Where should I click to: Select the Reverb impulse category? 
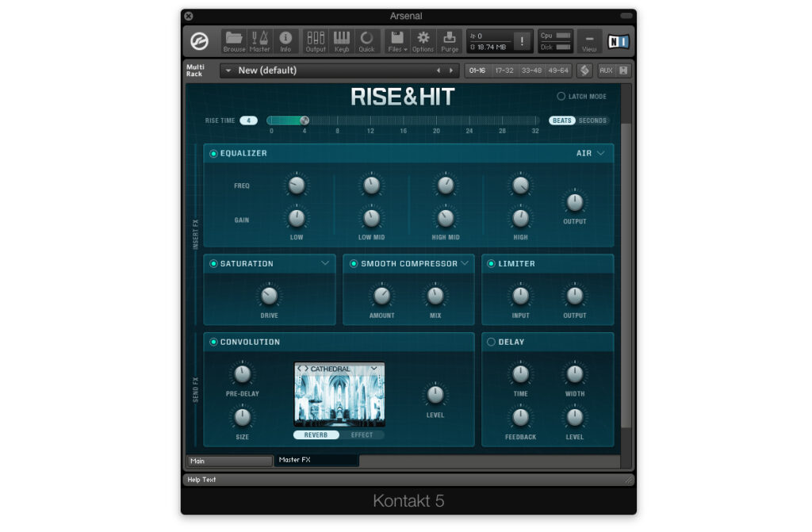316,435
